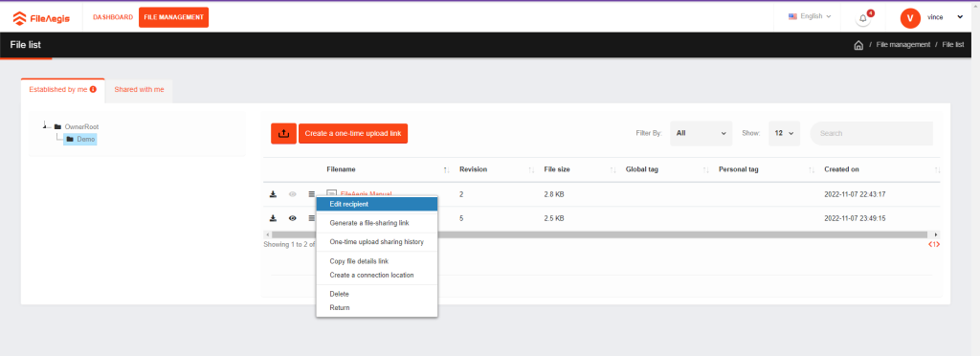
Task: Select Edit recipient from context menu
Action: click(376, 204)
